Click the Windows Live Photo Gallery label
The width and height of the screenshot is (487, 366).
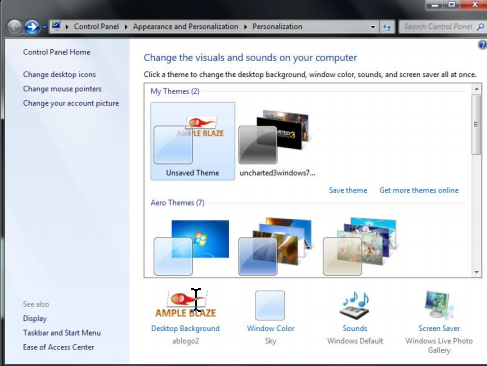pyautogui.click(x=439, y=346)
